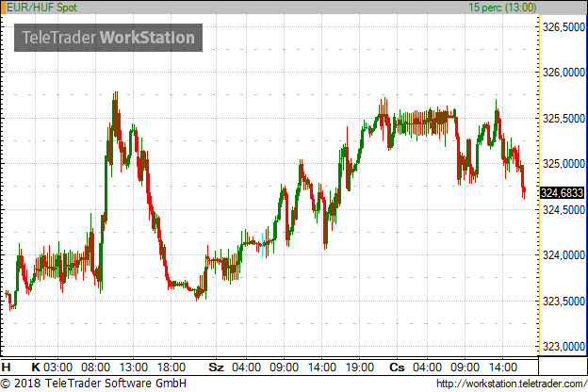This screenshot has height=392, width=588.
Task: Click the Cs day marker on time axis
Action: [x=397, y=367]
